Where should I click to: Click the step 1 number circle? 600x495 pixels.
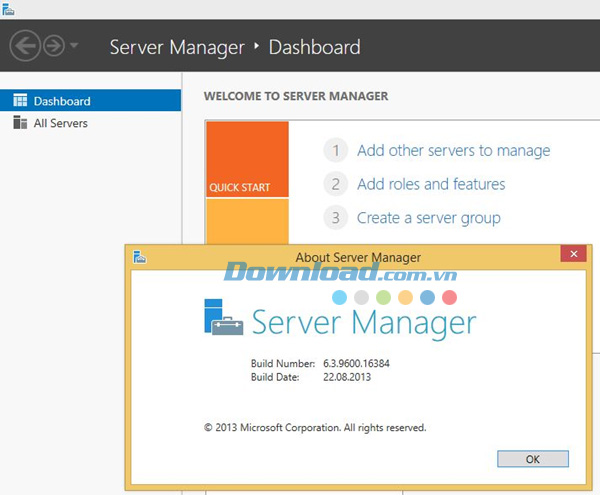pyautogui.click(x=336, y=150)
